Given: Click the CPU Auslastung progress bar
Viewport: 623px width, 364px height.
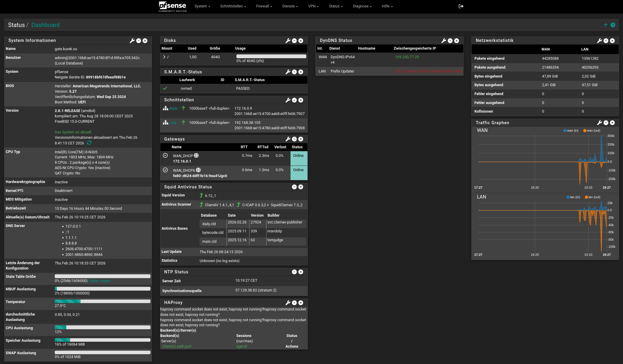Looking at the screenshot, I should [x=102, y=327].
